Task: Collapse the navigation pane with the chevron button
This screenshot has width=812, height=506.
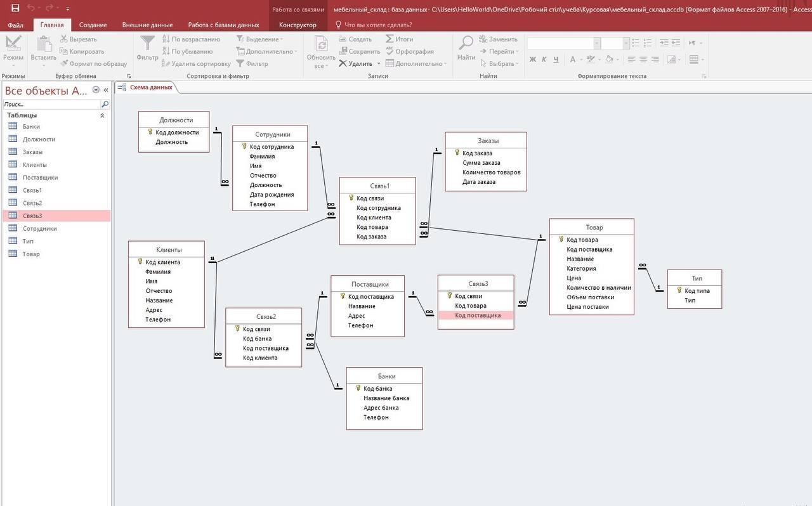Action: [x=106, y=90]
